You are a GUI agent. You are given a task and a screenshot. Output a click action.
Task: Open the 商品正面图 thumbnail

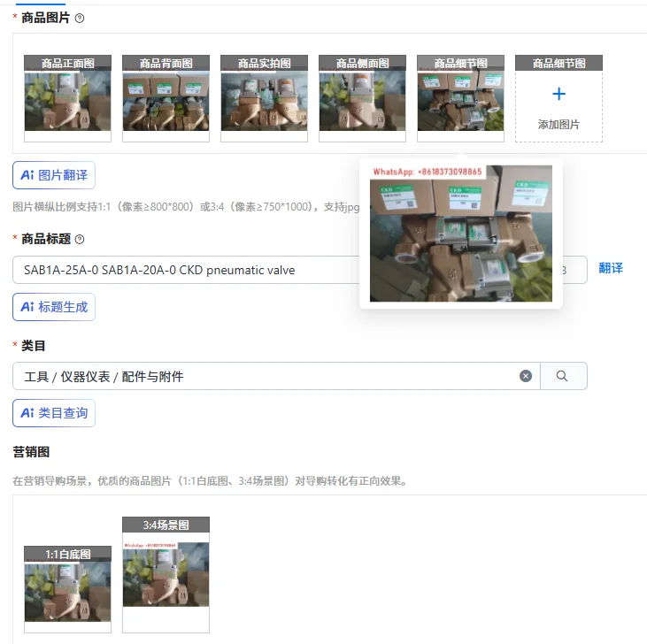[67, 98]
